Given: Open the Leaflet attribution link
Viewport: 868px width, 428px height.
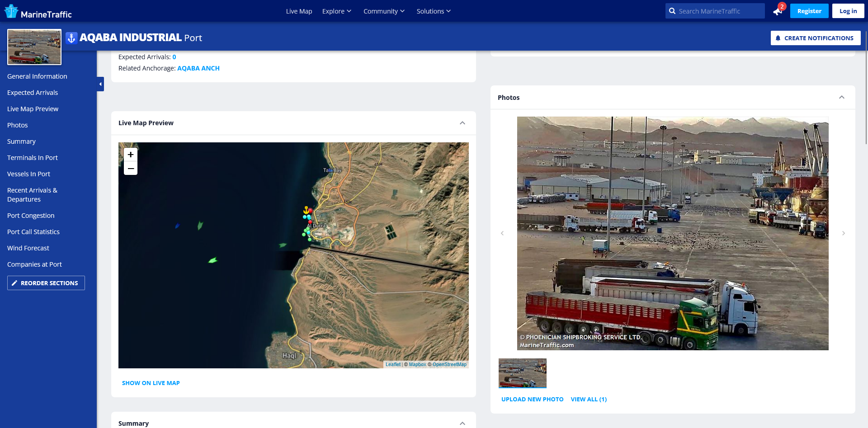Looking at the screenshot, I should click(393, 364).
